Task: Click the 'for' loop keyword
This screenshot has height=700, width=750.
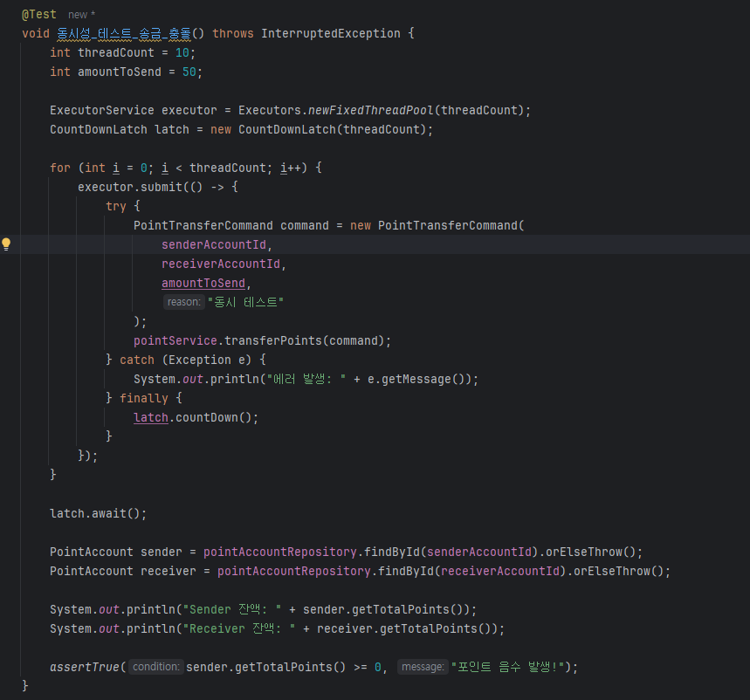Action: pyautogui.click(x=60, y=168)
